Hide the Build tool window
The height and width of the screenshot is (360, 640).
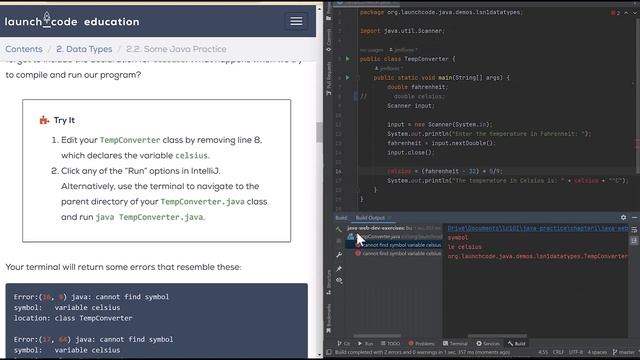[x=634, y=218]
